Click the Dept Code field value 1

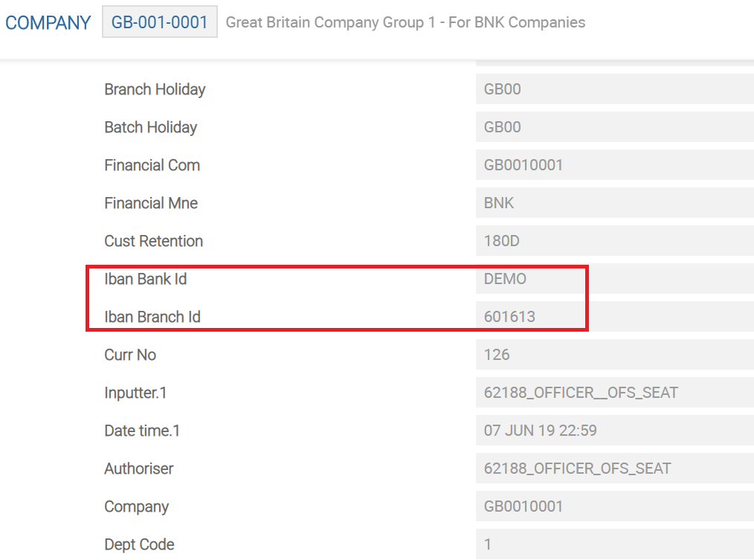point(614,544)
